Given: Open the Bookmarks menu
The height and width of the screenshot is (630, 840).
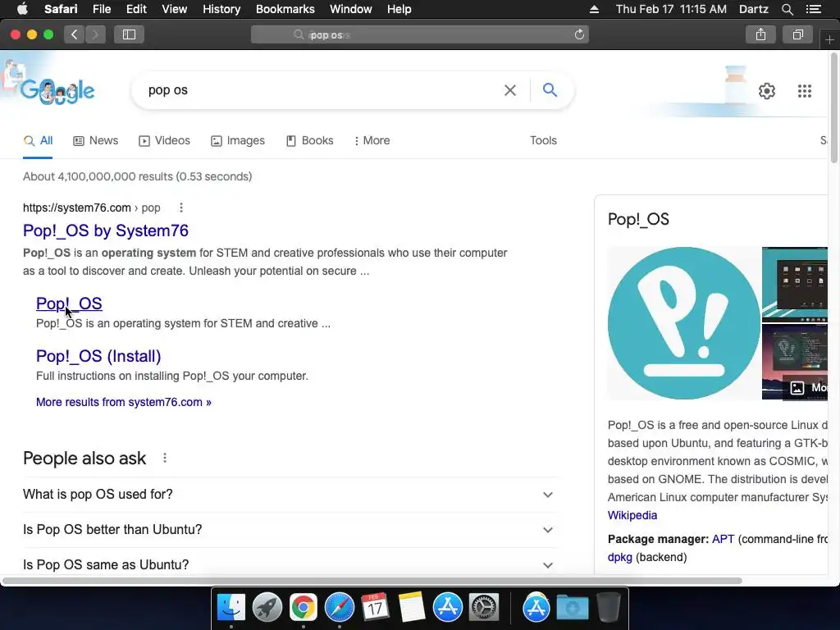Looking at the screenshot, I should [x=285, y=9].
